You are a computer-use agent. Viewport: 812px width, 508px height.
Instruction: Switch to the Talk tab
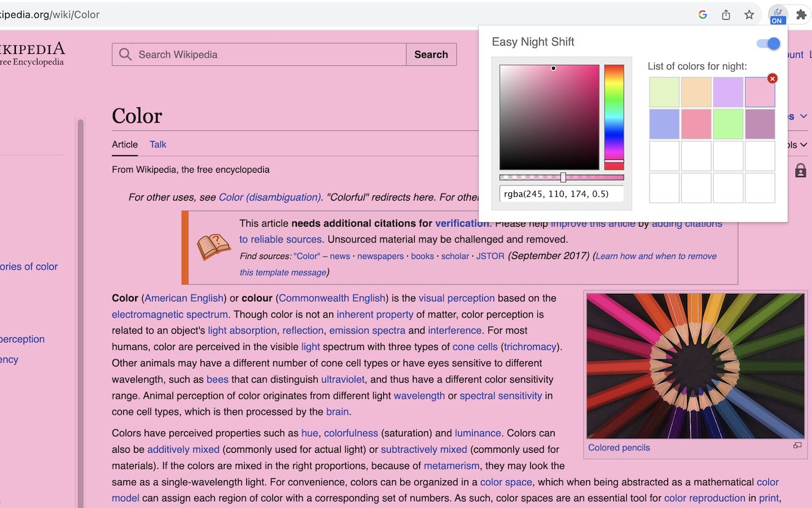pyautogui.click(x=158, y=144)
